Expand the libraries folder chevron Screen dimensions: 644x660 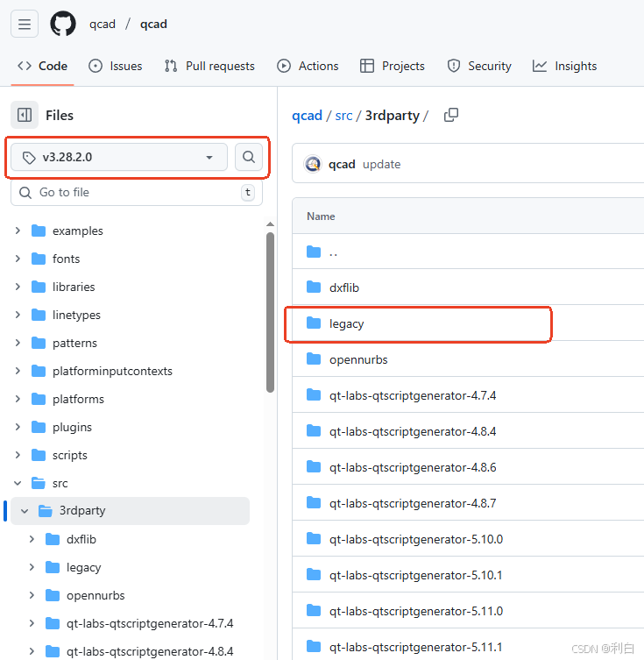point(18,287)
